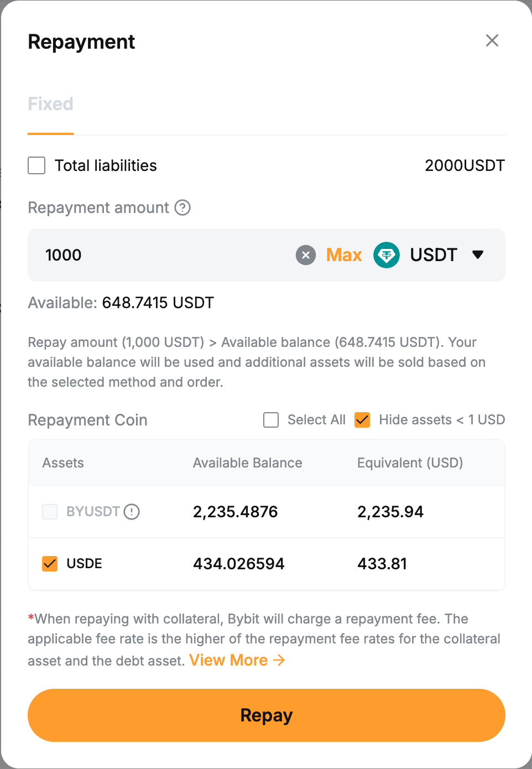Enable the Select All checkbox
Viewport: 532px width, 769px height.
coord(271,420)
